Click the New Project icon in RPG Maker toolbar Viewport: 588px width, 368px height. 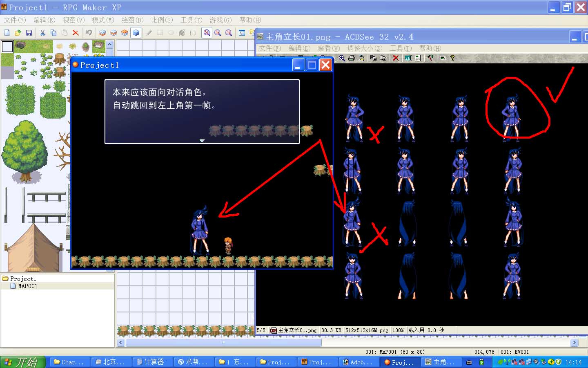tap(7, 33)
